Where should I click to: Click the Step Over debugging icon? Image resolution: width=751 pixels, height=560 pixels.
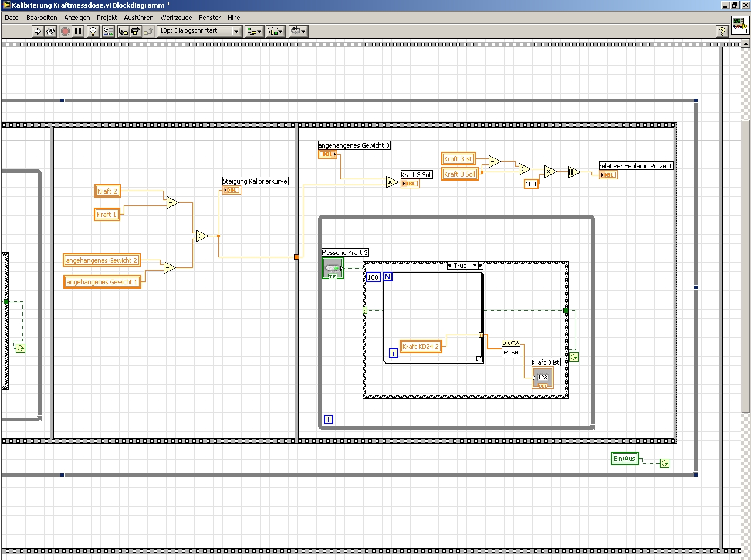[x=136, y=31]
